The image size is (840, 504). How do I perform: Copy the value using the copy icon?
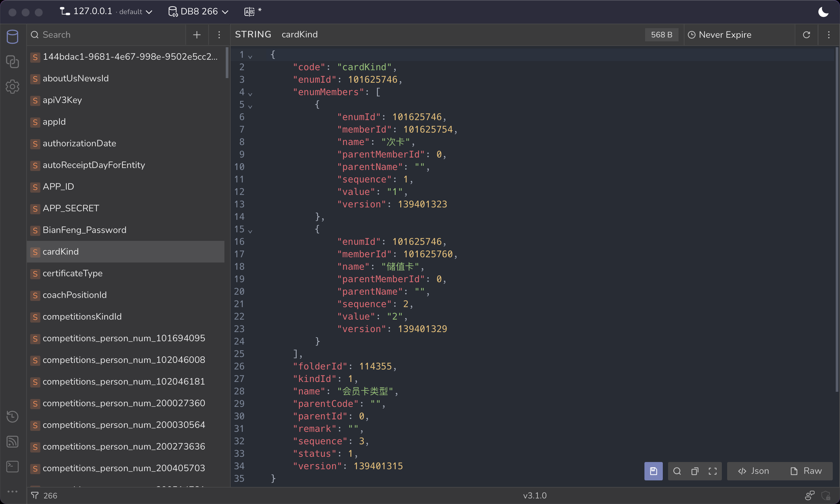point(695,471)
